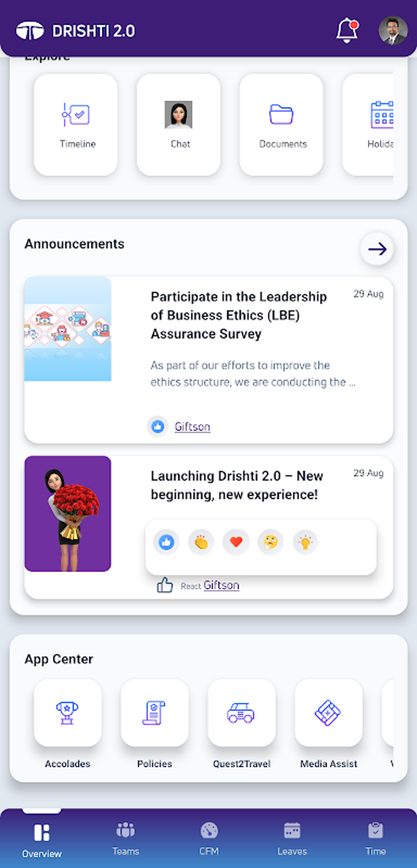Expand all announcements with arrow button
This screenshot has width=417, height=868.
377,249
